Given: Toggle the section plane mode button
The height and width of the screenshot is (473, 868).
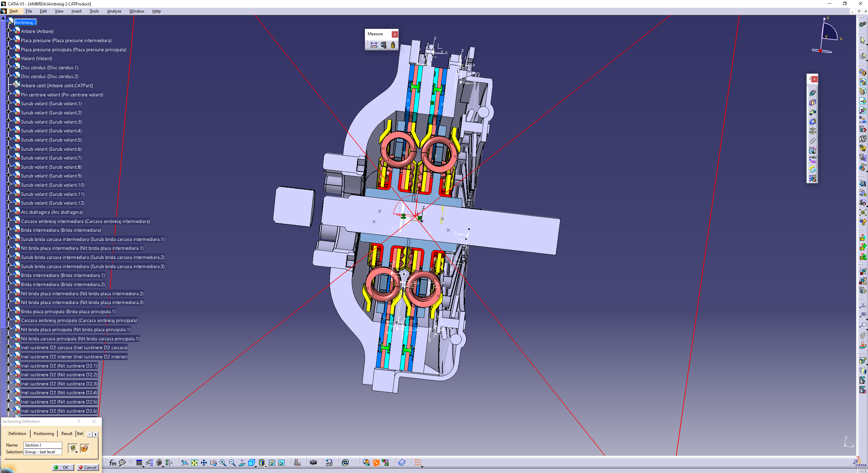Looking at the screenshot, I should 73,448.
